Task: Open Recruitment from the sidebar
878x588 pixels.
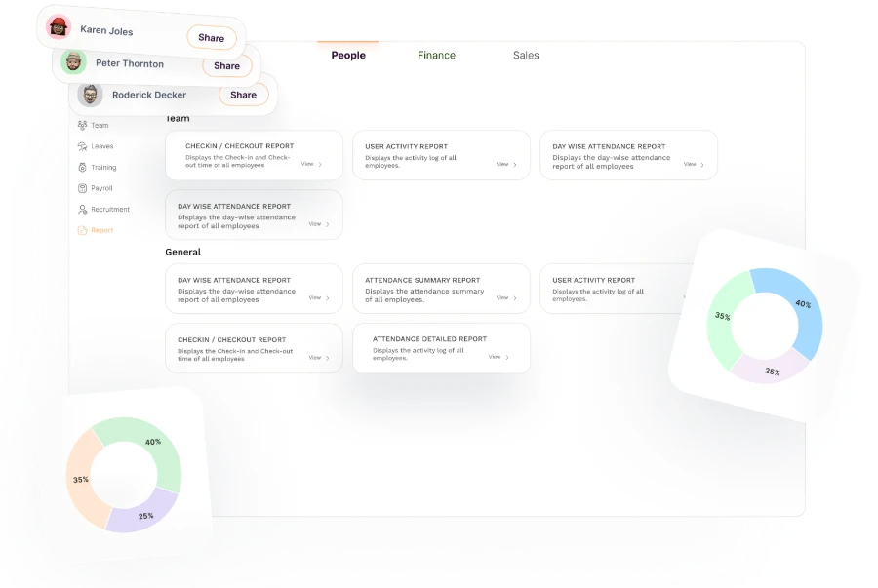Action: click(103, 210)
